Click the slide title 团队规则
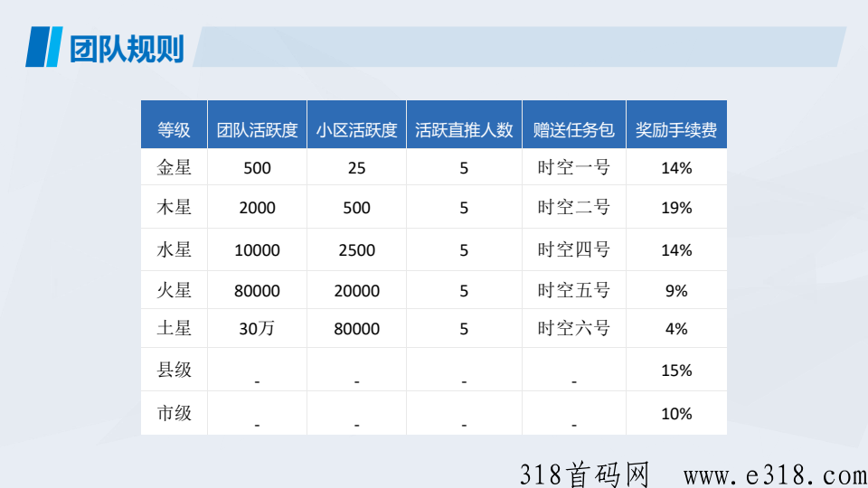868x488 pixels. (x=127, y=49)
